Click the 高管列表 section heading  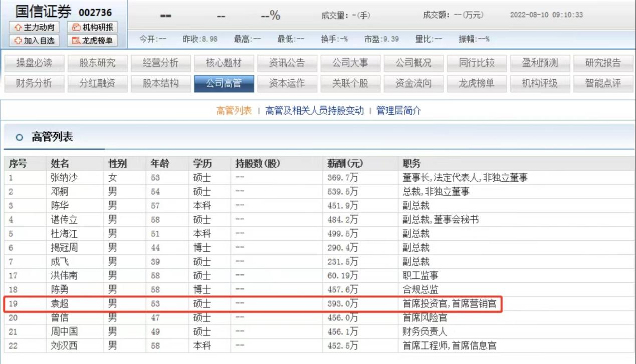point(52,137)
